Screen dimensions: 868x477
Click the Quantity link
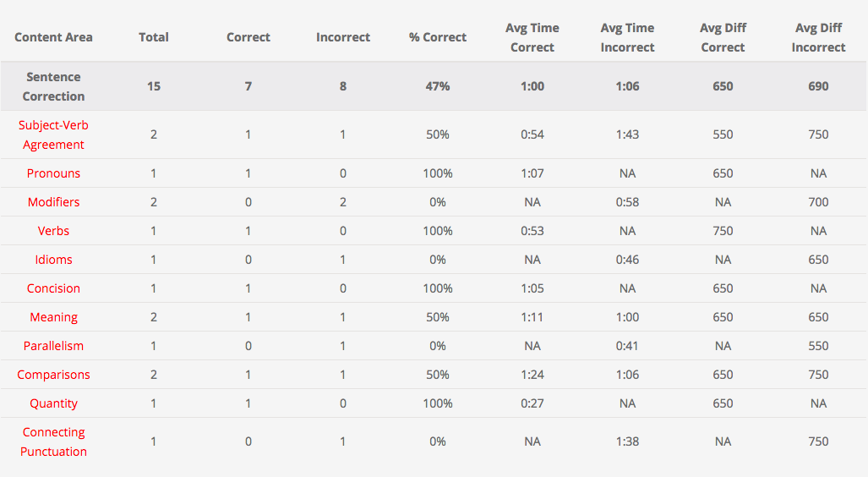(x=53, y=403)
